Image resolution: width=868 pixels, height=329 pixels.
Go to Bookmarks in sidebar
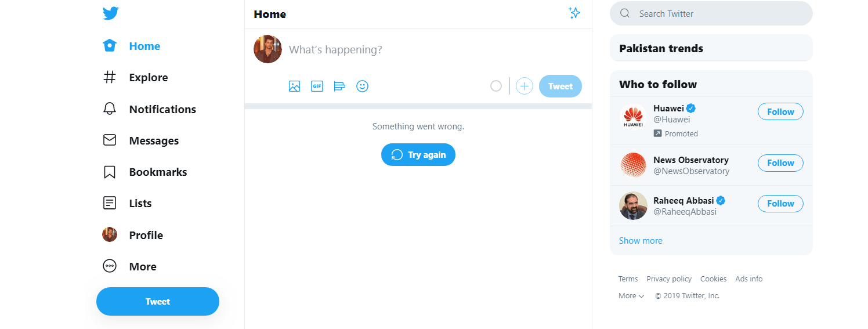point(157,172)
